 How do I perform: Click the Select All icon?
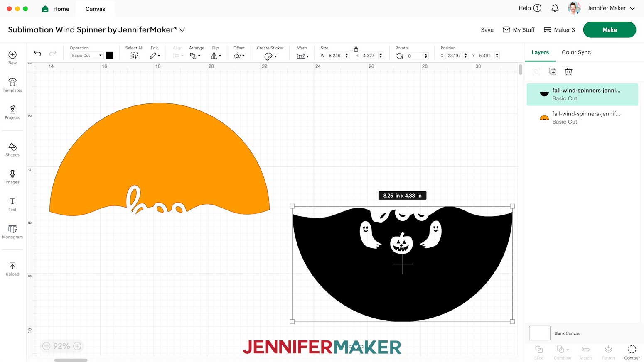click(x=134, y=56)
